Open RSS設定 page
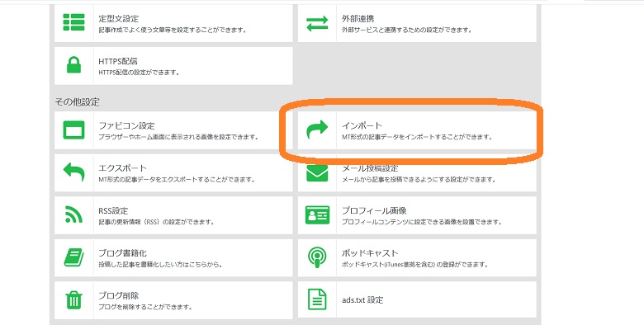The image size is (644, 325). pyautogui.click(x=173, y=215)
